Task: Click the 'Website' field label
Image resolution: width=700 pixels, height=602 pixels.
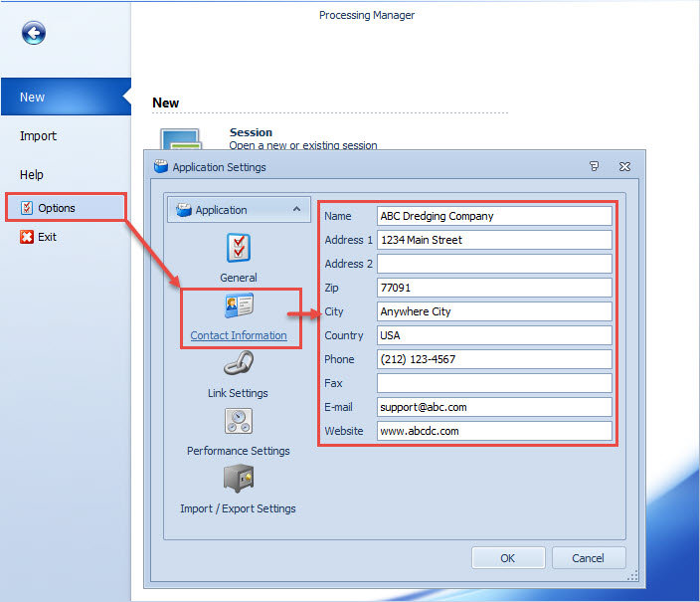Action: coord(344,431)
